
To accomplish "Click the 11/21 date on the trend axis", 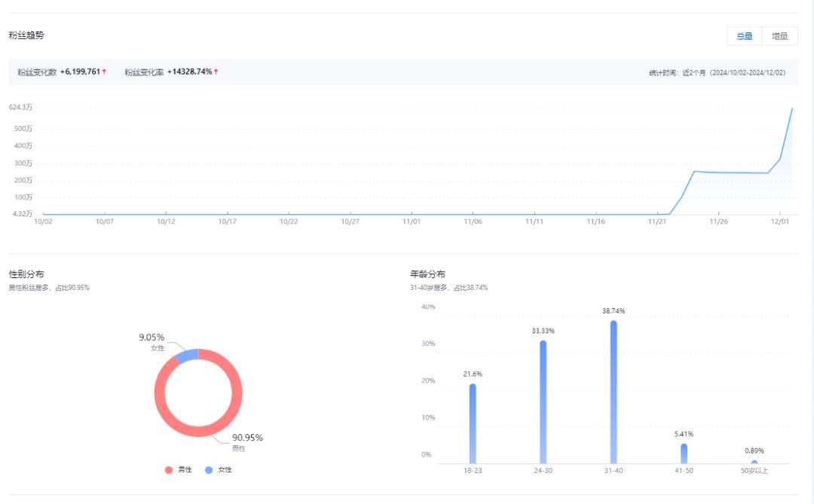I will [x=657, y=221].
